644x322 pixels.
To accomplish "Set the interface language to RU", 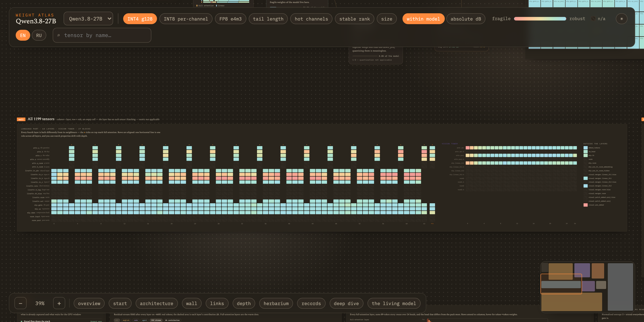I will pos(39,35).
